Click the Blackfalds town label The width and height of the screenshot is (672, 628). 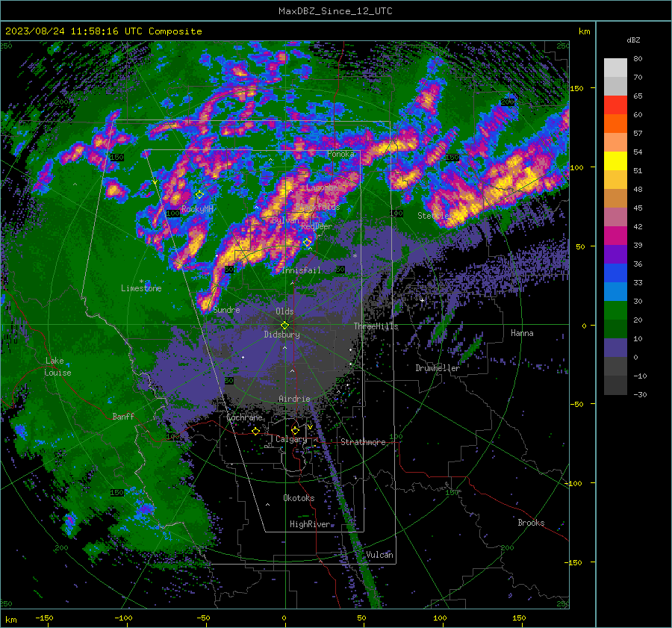[317, 207]
